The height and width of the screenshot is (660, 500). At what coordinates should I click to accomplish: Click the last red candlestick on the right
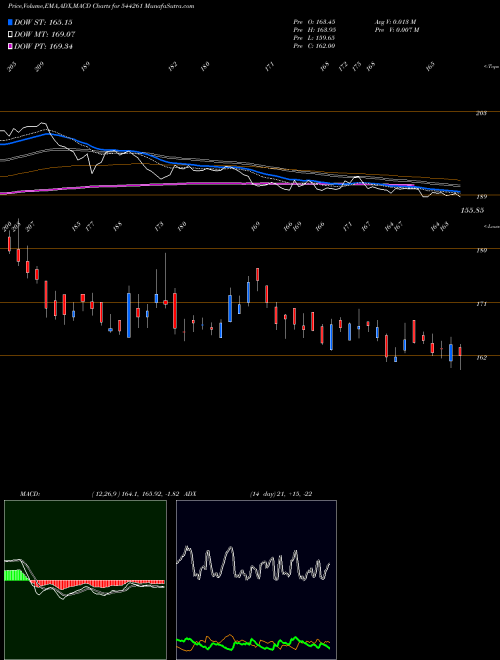(460, 352)
